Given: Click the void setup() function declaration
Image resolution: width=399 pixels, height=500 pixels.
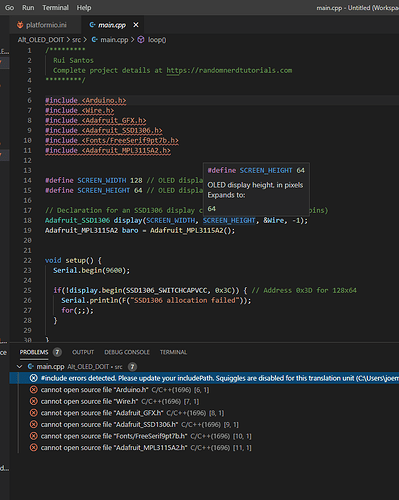Looking at the screenshot, I should click(73, 260).
